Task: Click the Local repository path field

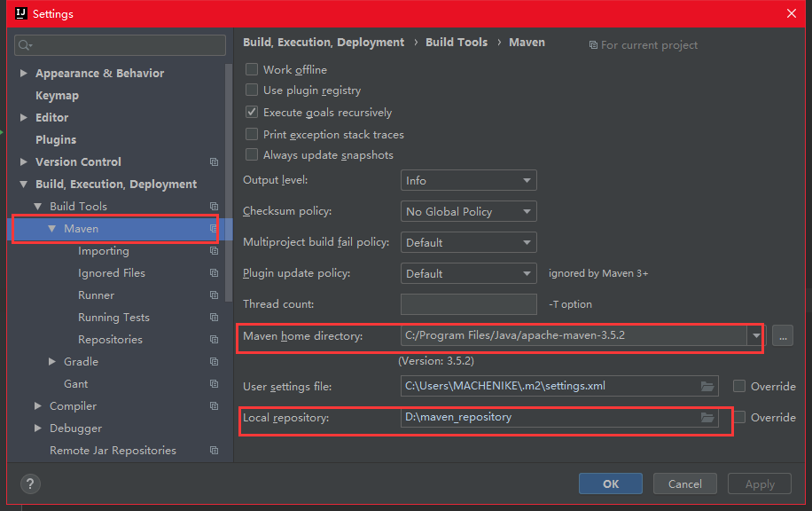Action: coord(559,417)
